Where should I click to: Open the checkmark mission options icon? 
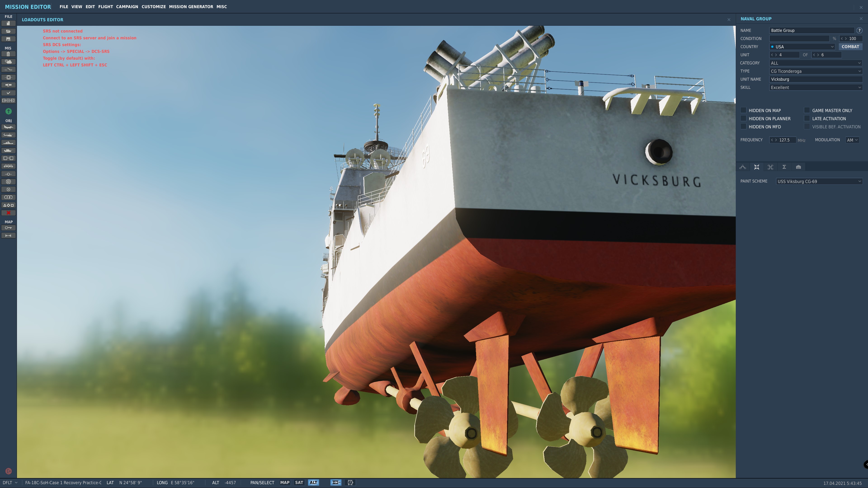point(8,93)
